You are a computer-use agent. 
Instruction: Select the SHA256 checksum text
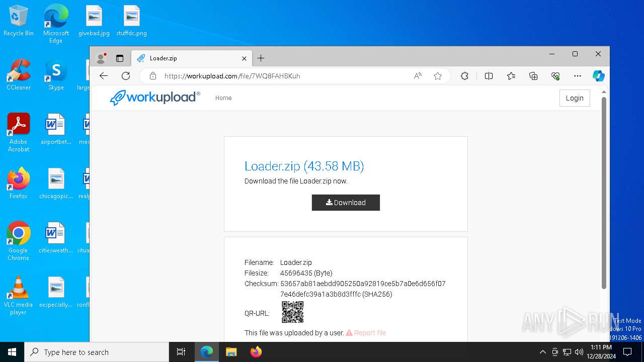[x=363, y=289]
